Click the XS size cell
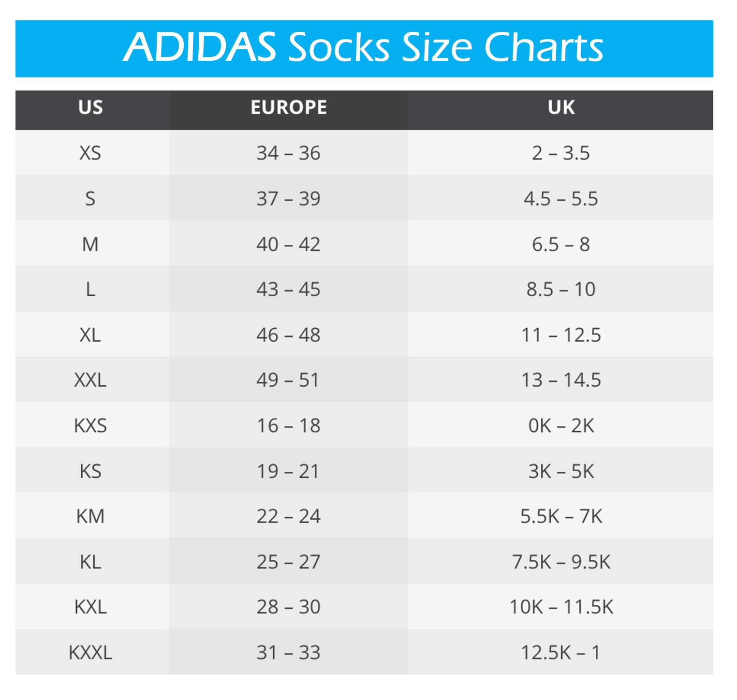Viewport: 737px width, 700px height. click(90, 153)
